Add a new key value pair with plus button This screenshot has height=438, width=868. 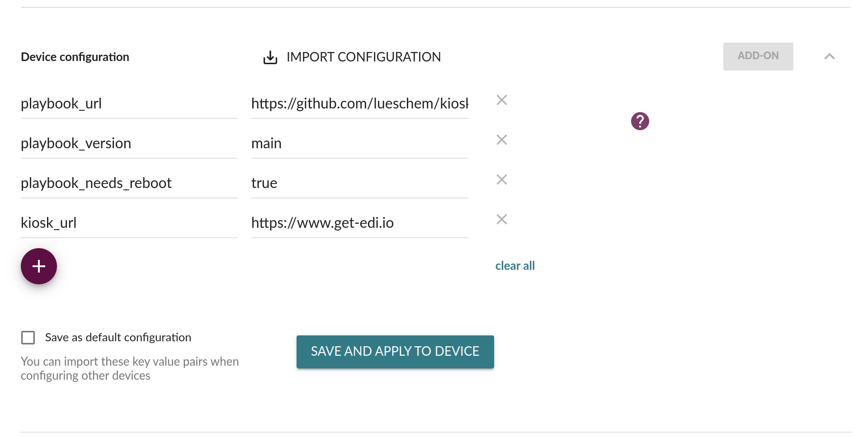tap(39, 266)
